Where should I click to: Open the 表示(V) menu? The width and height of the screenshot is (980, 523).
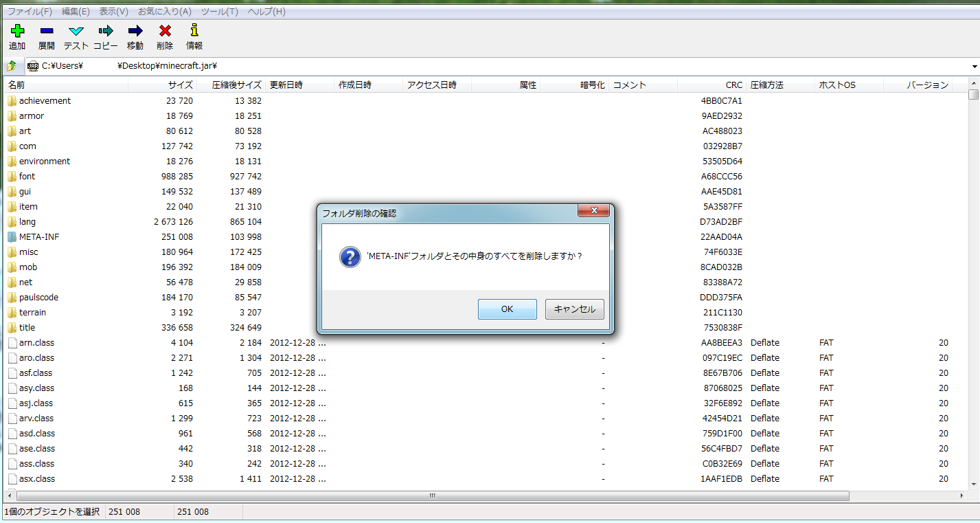[x=113, y=12]
